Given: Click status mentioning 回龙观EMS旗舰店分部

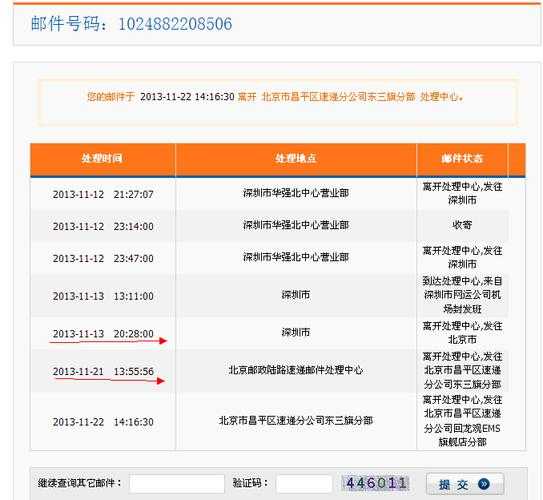Looking at the screenshot, I should click(462, 421).
